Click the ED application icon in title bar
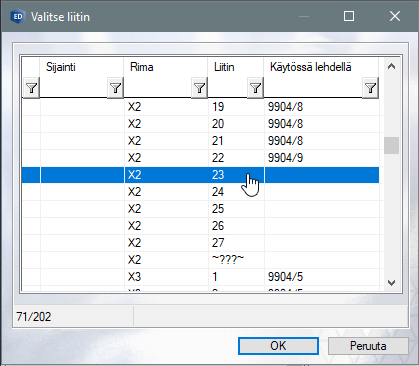Screen dimensions: 419x366 tap(18, 16)
